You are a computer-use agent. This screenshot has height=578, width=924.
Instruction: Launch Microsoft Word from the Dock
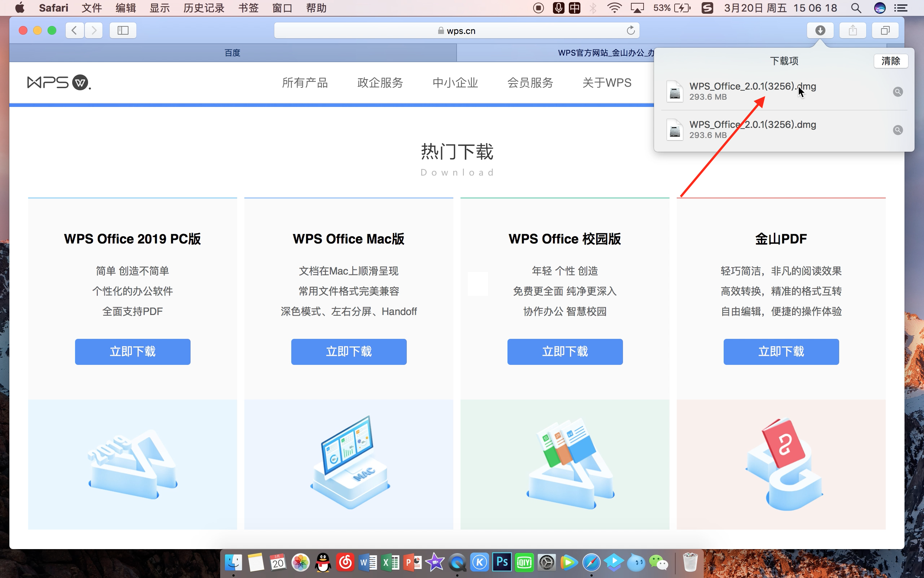368,563
